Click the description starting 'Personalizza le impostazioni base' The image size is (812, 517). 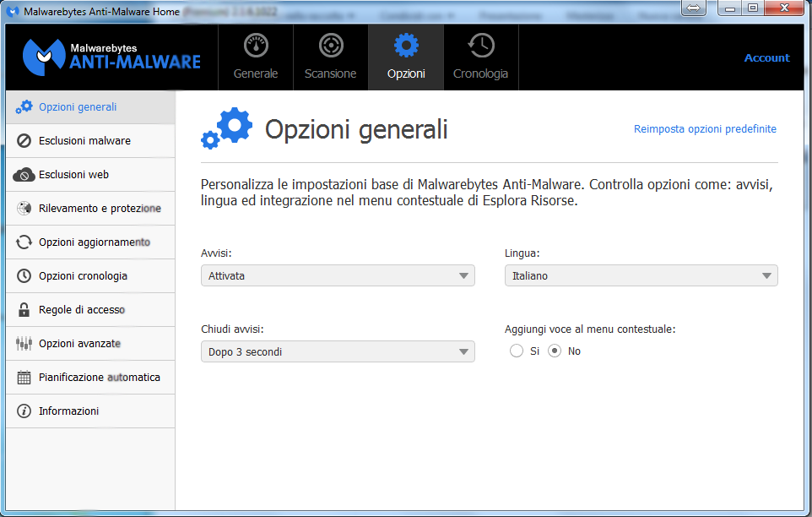tap(487, 193)
